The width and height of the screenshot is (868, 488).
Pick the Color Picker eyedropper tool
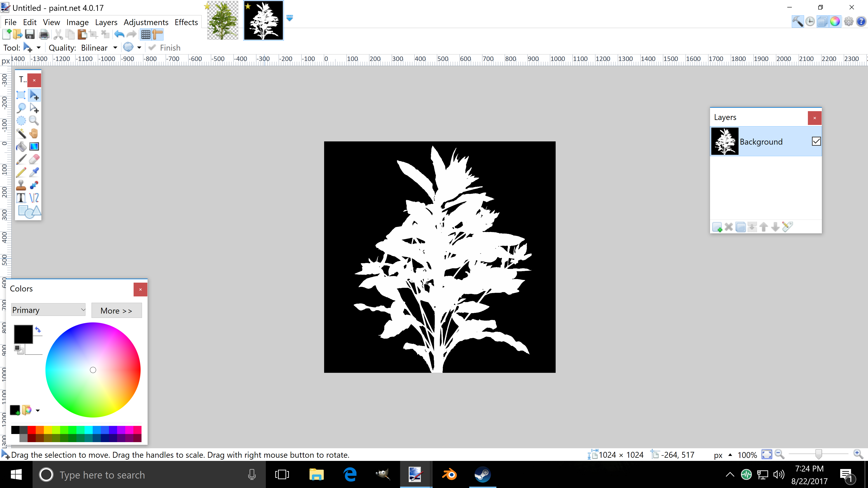coord(34,172)
